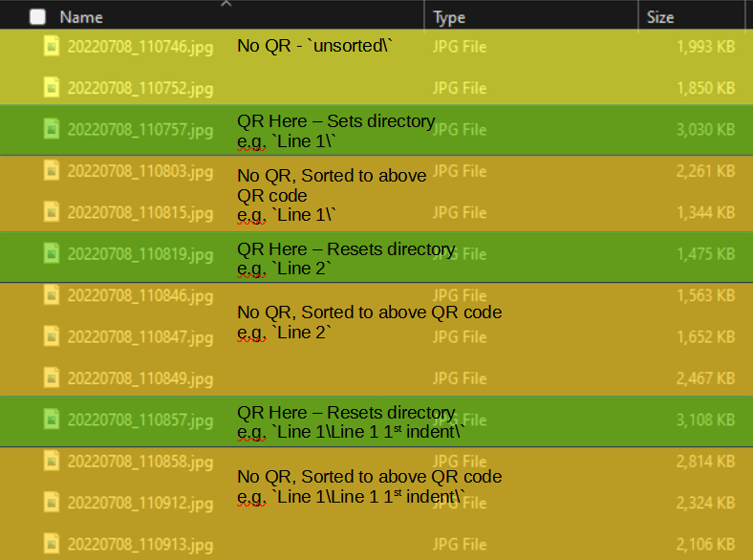
Task: Select file name 20220708_110913.jpg
Action: (x=140, y=545)
